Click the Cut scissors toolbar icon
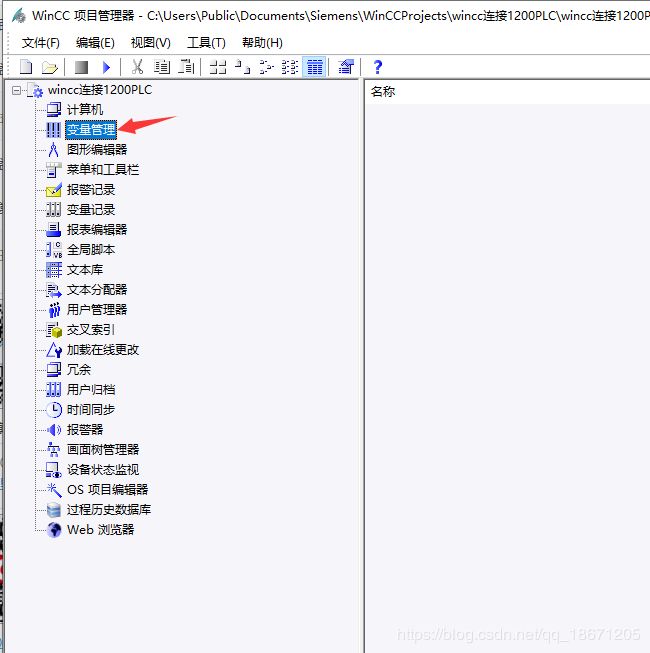This screenshot has height=653, width=650. [137, 67]
